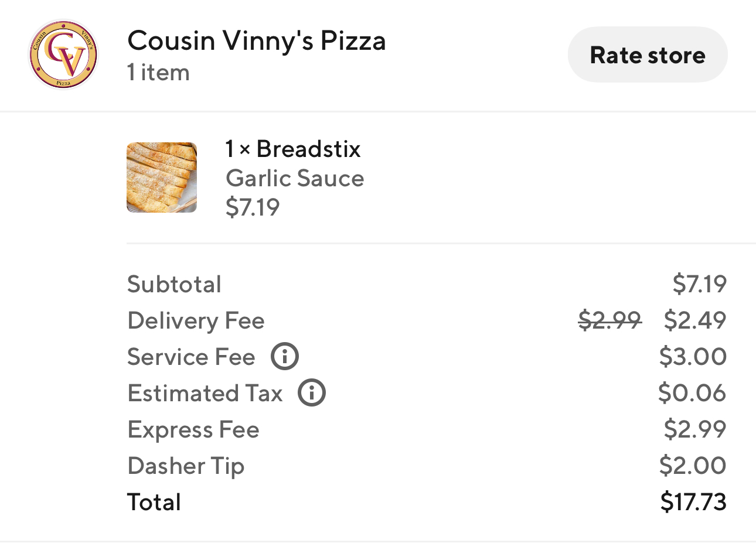Select the 1 × Breadstix item title

point(293,149)
